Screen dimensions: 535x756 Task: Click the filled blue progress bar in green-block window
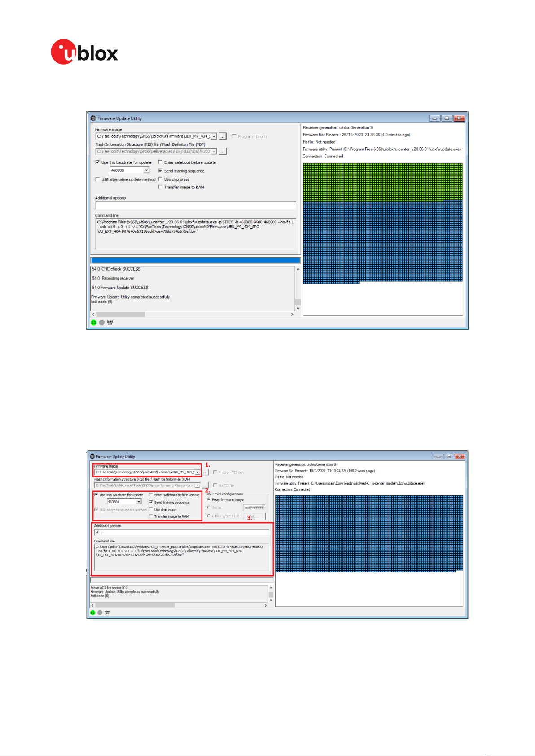tap(196, 260)
